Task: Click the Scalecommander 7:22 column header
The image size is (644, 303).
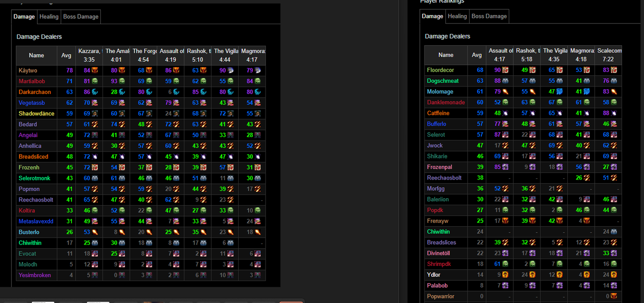Action: 609,55
